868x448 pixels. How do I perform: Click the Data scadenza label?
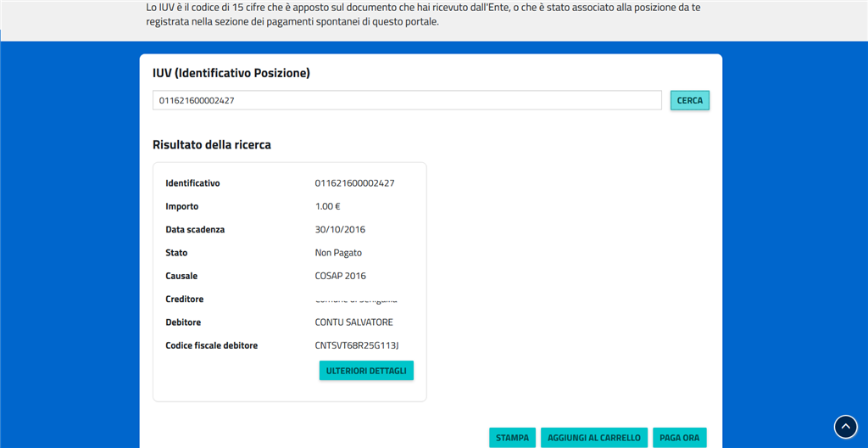tap(195, 230)
